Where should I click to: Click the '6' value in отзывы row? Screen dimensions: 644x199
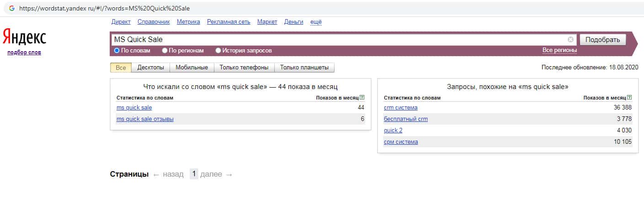pyautogui.click(x=362, y=119)
